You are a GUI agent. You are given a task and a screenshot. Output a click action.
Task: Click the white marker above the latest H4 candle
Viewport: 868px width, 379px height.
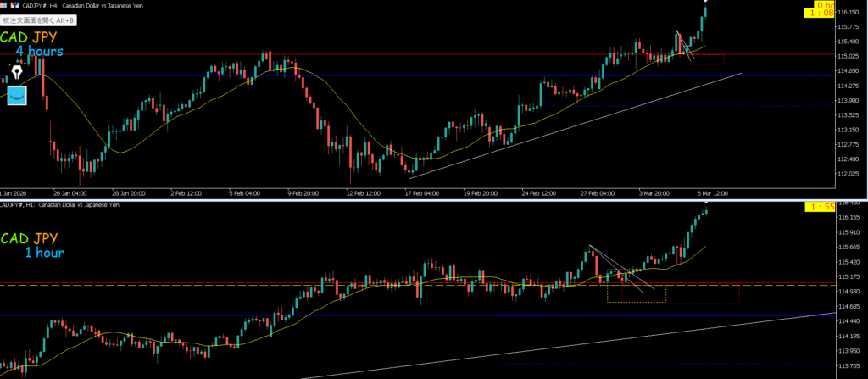pos(706,2)
